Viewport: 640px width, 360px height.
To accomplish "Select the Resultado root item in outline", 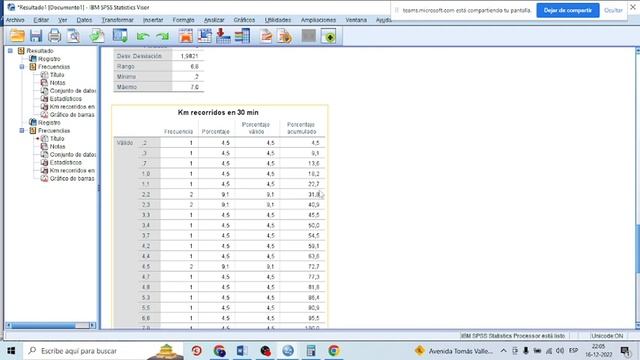I will [x=40, y=51].
